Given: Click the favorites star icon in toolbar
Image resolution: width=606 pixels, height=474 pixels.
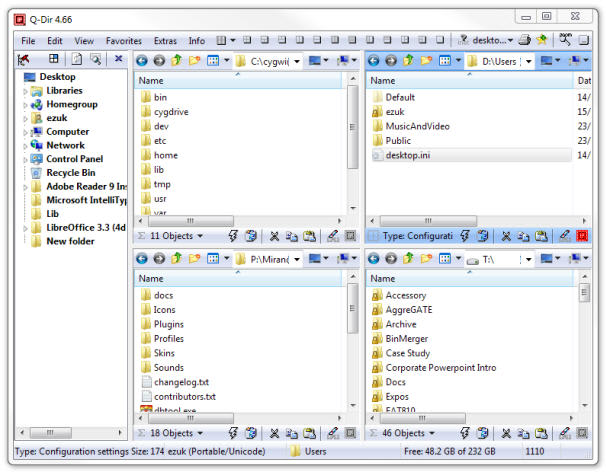Looking at the screenshot, I should click(x=542, y=39).
